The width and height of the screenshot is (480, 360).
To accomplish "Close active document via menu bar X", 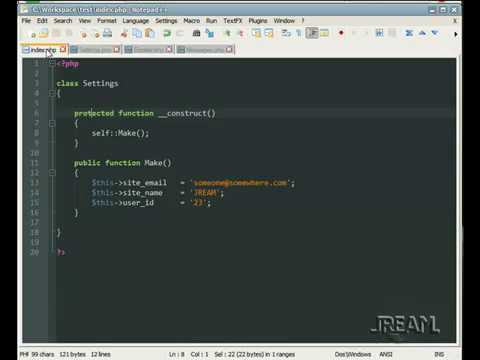I will [x=455, y=21].
